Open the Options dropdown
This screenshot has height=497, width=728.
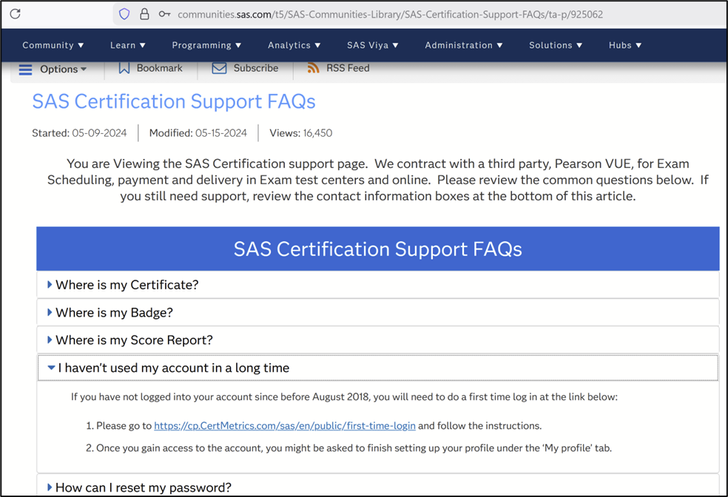(63, 69)
